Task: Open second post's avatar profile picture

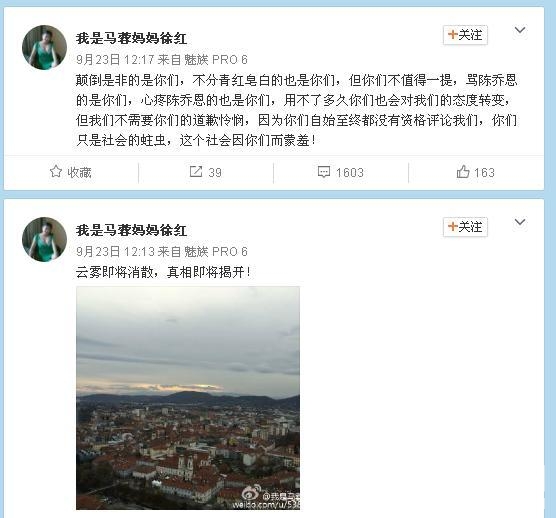Action: (x=44, y=239)
